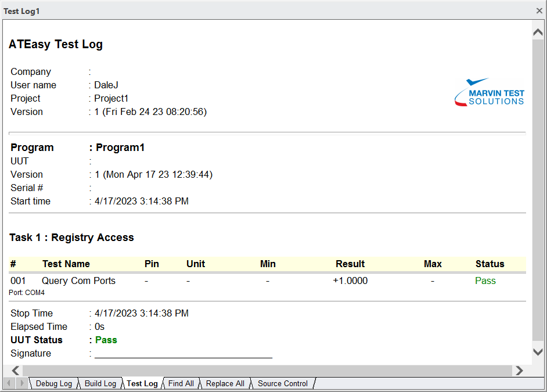The image size is (547, 392).
Task: Click the right tab-navigation arrow
Action: click(x=22, y=383)
